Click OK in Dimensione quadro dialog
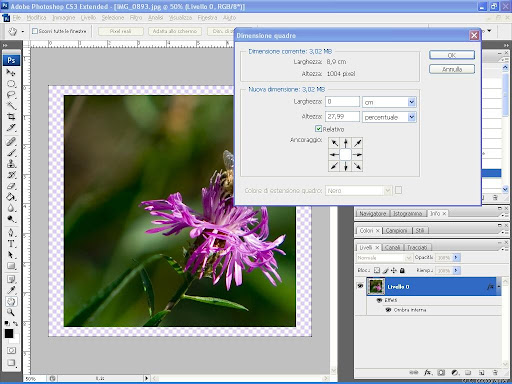The height and width of the screenshot is (384, 512). pos(452,55)
